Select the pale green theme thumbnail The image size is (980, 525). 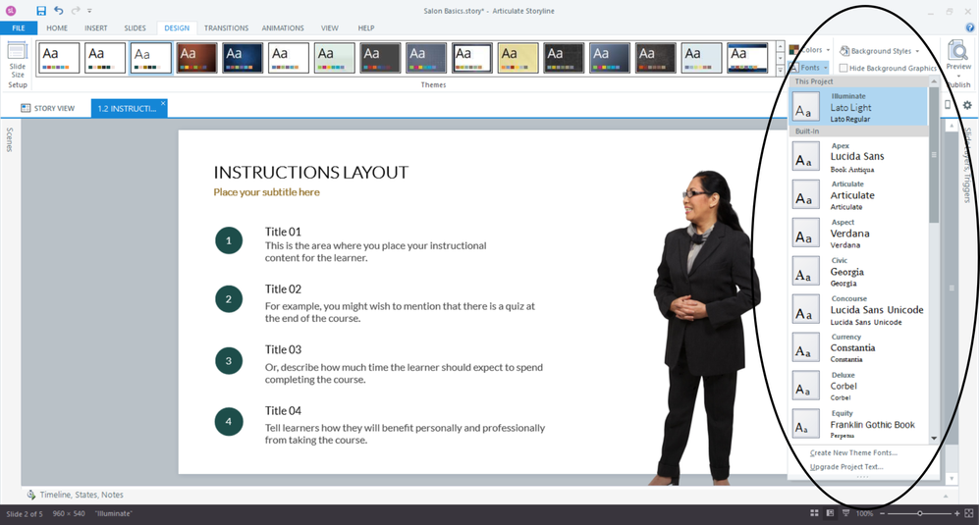click(x=335, y=58)
